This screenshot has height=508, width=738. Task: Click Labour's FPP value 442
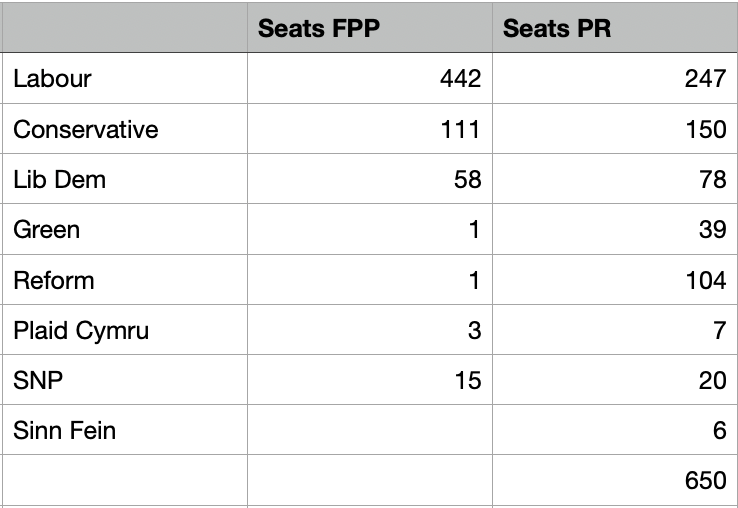[x=369, y=79]
